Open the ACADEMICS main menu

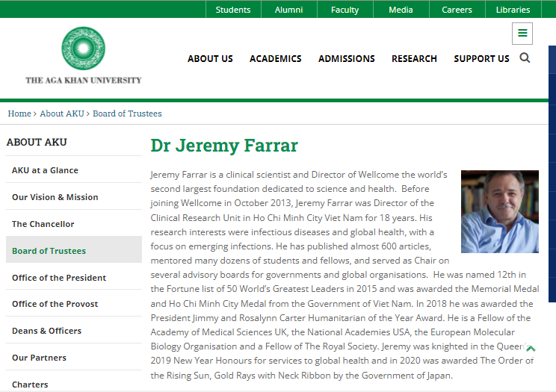click(276, 59)
